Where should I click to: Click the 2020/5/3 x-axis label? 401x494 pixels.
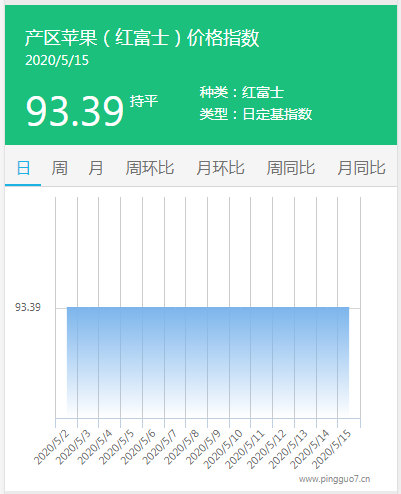[x=73, y=448]
